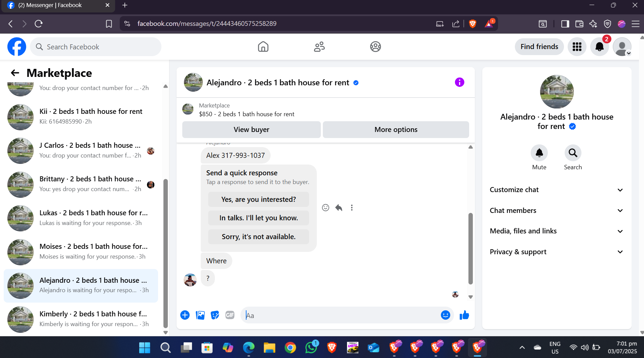The height and width of the screenshot is (358, 644).
Task: Expand Privacy & support section
Action: tap(557, 252)
